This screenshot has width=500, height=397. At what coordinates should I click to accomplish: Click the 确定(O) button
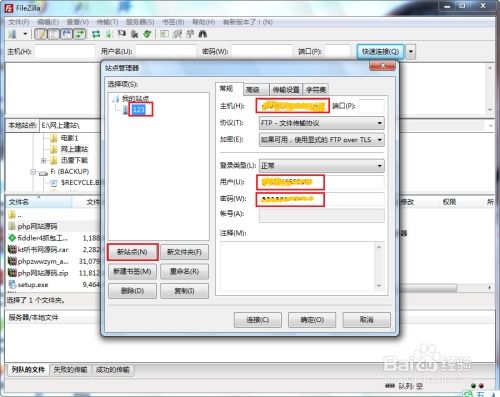pyautogui.click(x=312, y=320)
